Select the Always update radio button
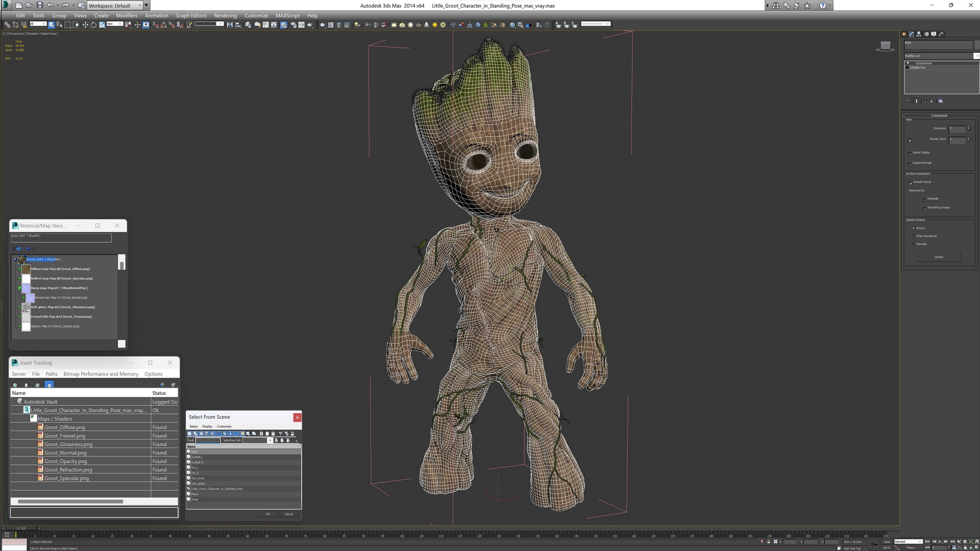Screen dimensions: 980x551 point(913,228)
